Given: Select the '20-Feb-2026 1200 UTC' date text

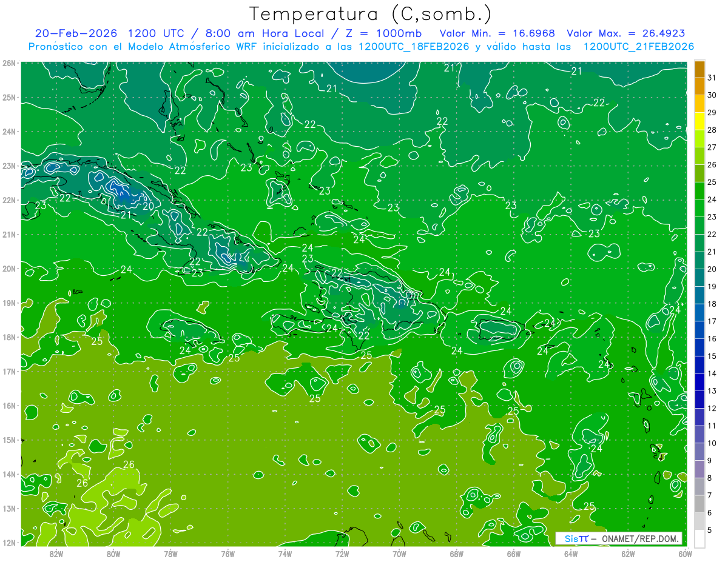Looking at the screenshot, I should (109, 33).
